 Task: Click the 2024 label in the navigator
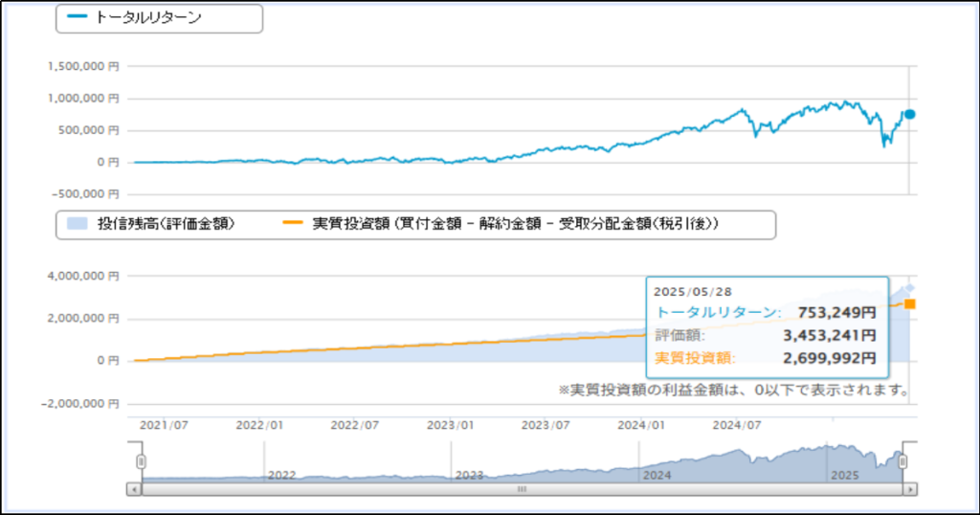pos(657,475)
